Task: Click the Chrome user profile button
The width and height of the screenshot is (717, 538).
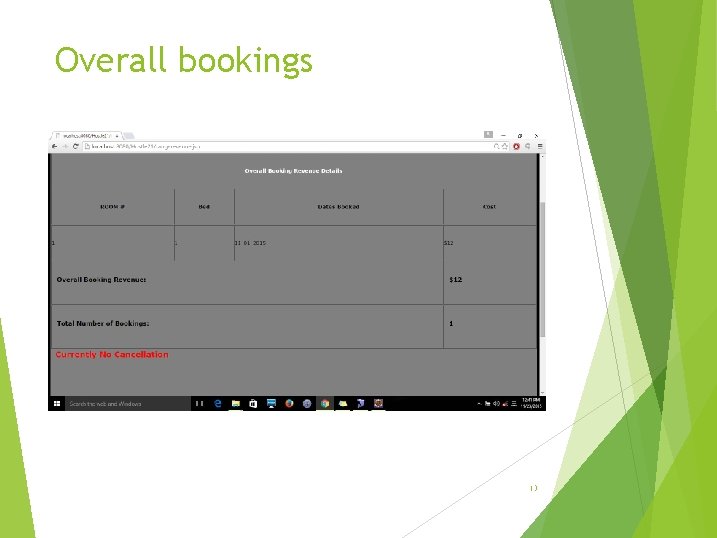Action: point(488,135)
